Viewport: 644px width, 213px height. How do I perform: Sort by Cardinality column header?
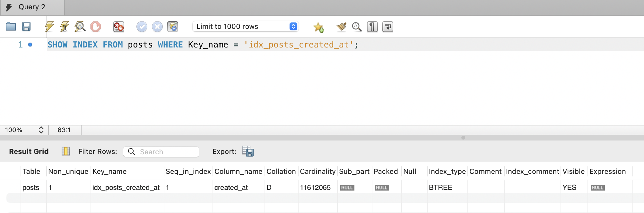pos(318,171)
